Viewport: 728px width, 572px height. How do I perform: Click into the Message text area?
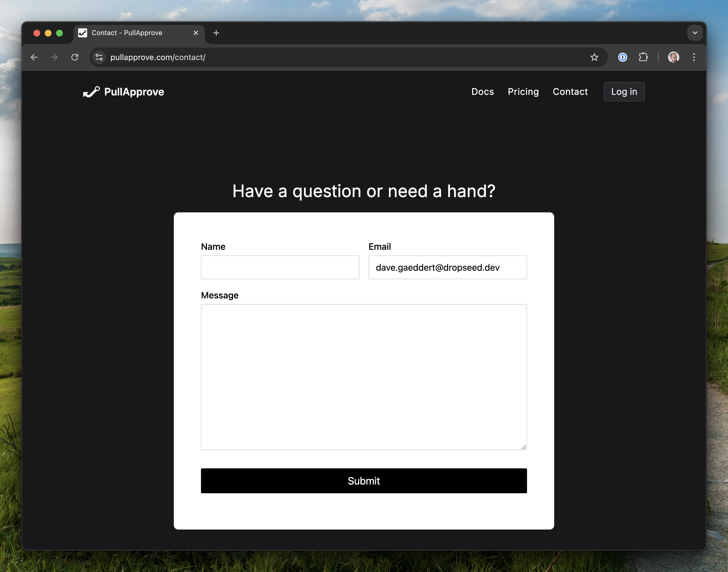click(363, 377)
